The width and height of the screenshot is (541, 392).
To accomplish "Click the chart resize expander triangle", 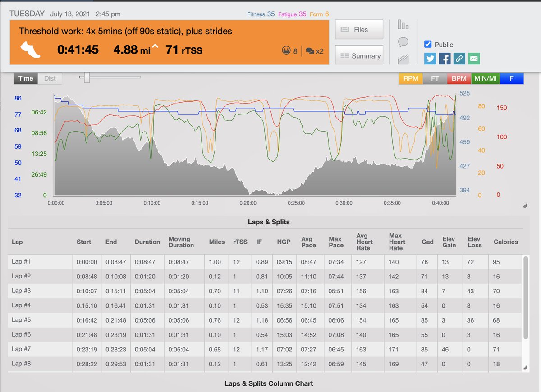I will pos(524,205).
